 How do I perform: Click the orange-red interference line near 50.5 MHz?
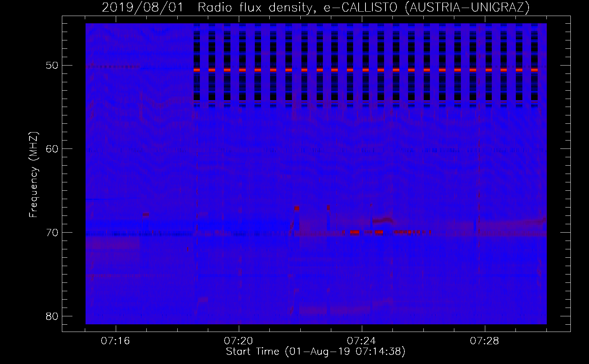366,70
